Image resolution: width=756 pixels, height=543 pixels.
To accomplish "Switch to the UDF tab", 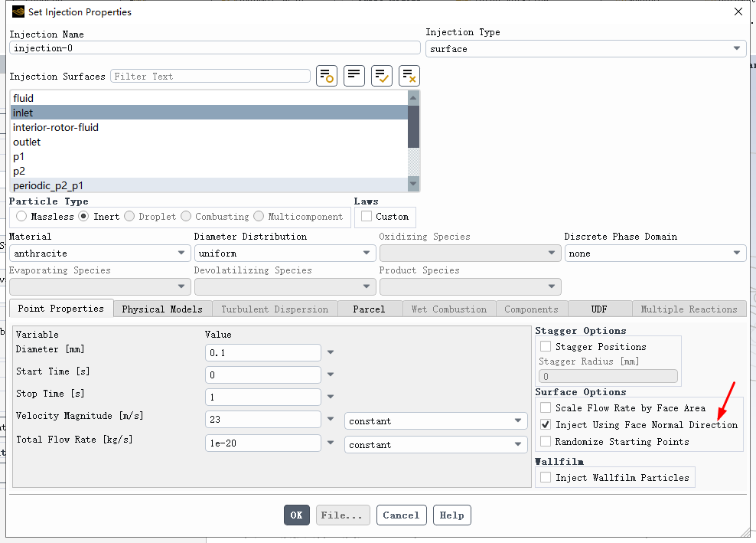I will click(599, 309).
